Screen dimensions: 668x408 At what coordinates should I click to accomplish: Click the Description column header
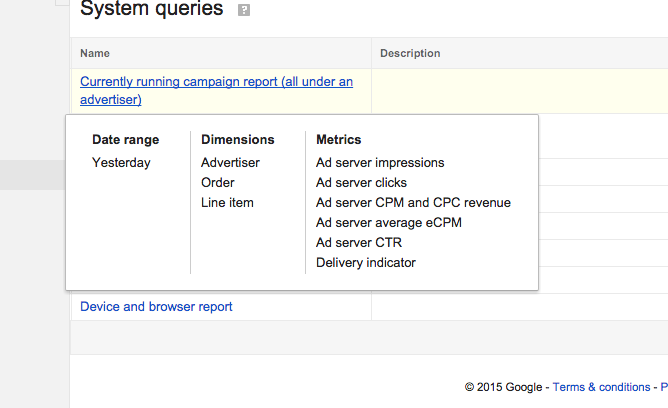point(410,53)
